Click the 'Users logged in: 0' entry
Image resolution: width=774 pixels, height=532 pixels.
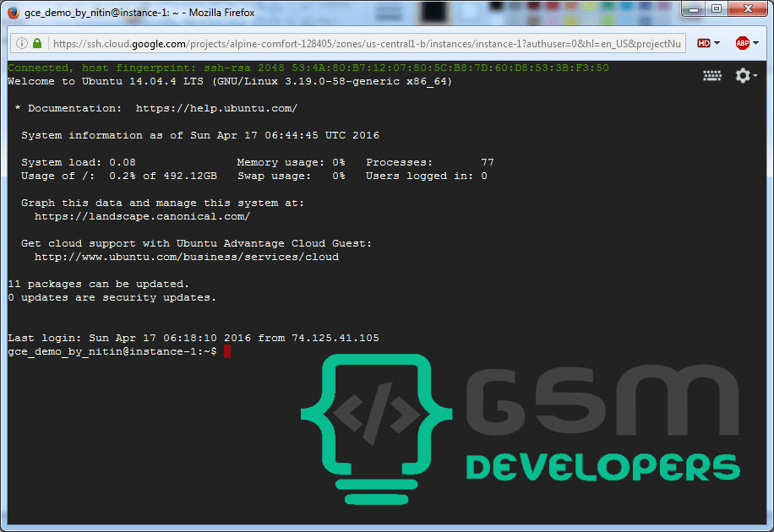point(427,176)
